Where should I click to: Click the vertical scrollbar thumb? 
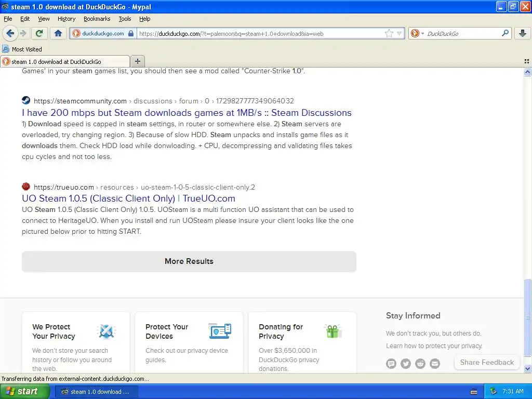pyautogui.click(x=527, y=317)
